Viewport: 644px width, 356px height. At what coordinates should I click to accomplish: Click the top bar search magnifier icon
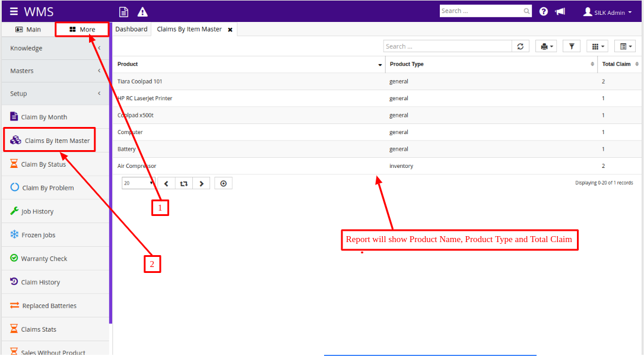[526, 11]
